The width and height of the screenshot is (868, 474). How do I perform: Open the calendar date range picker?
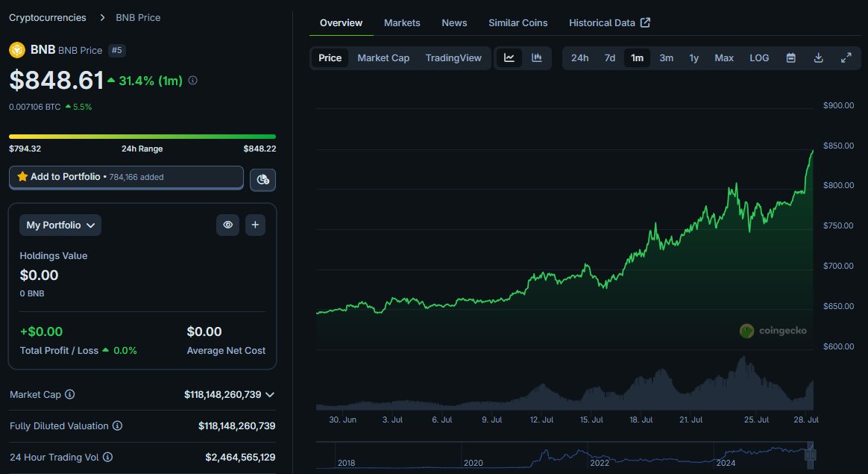791,57
